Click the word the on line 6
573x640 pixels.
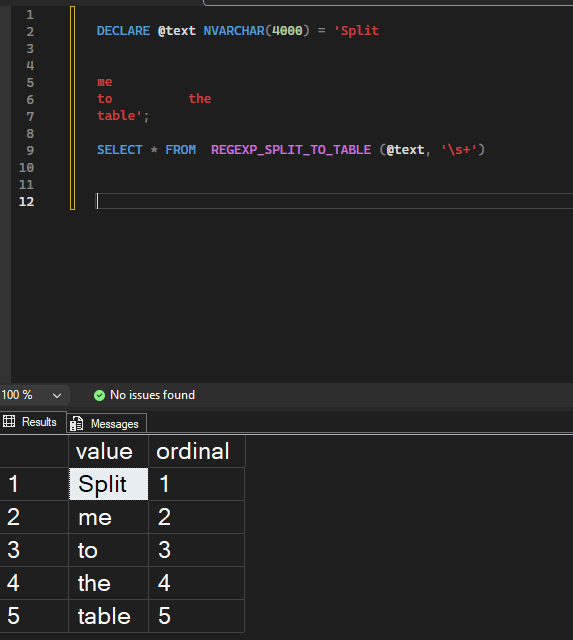coord(200,99)
